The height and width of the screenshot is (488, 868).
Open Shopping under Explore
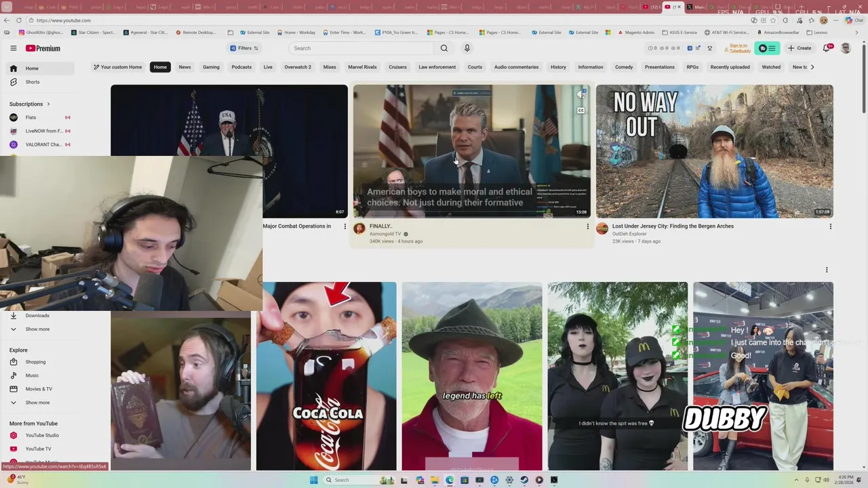pyautogui.click(x=41, y=362)
